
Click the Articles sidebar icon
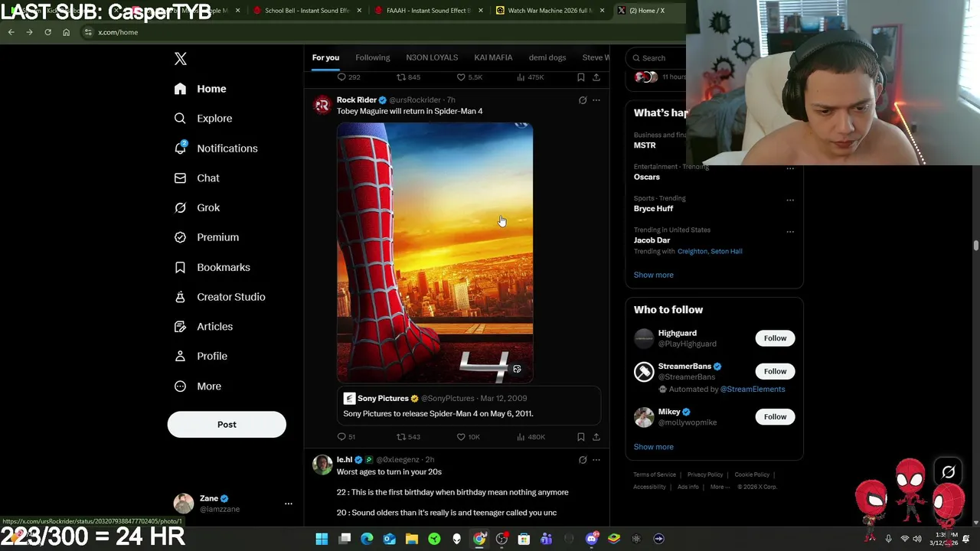pos(180,327)
